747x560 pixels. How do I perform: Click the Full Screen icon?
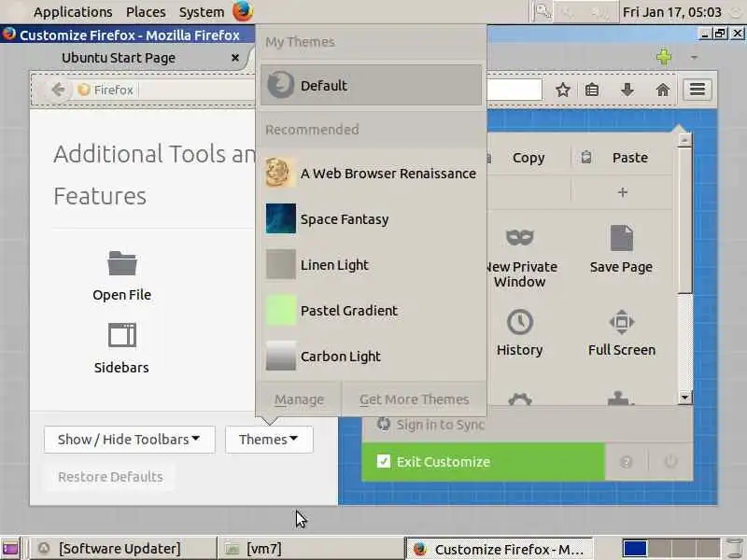621,322
